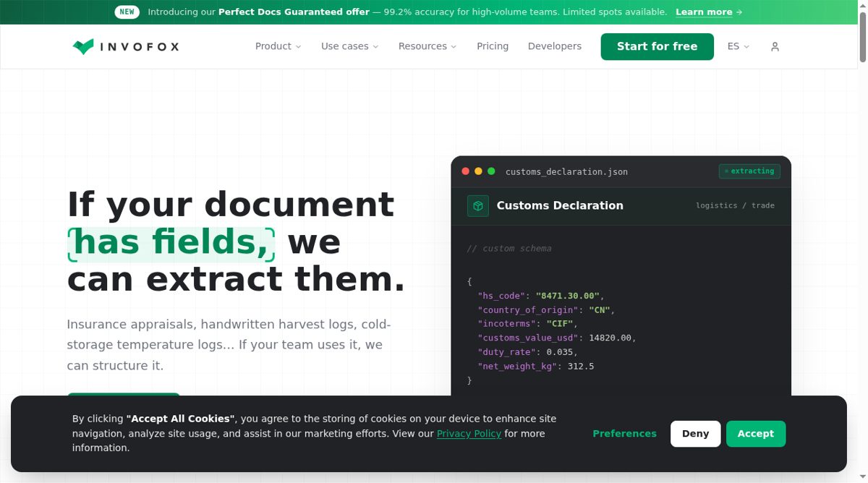Expand the Resources menu
Viewport: 868px width, 483px height.
(x=427, y=46)
